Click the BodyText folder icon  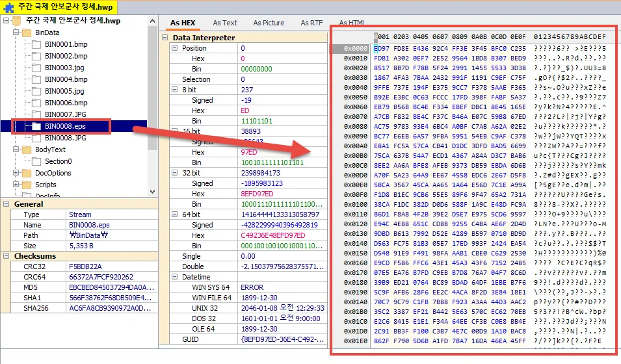point(27,149)
